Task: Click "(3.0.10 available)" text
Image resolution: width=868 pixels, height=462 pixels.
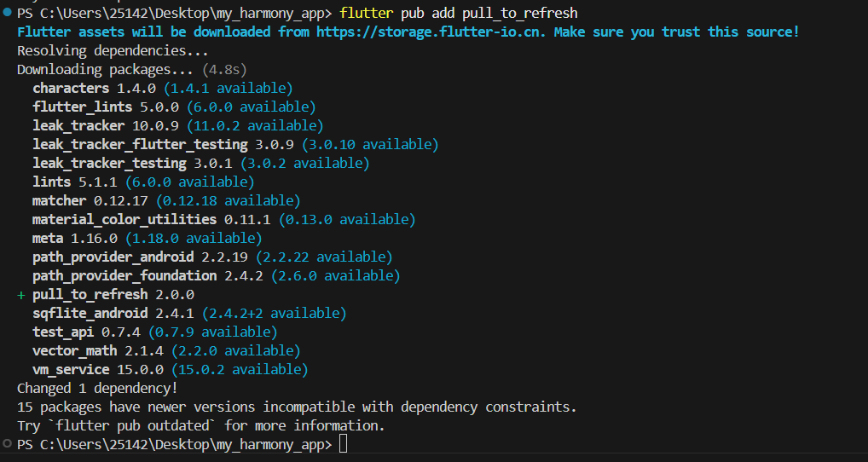Action: pyautogui.click(x=370, y=144)
